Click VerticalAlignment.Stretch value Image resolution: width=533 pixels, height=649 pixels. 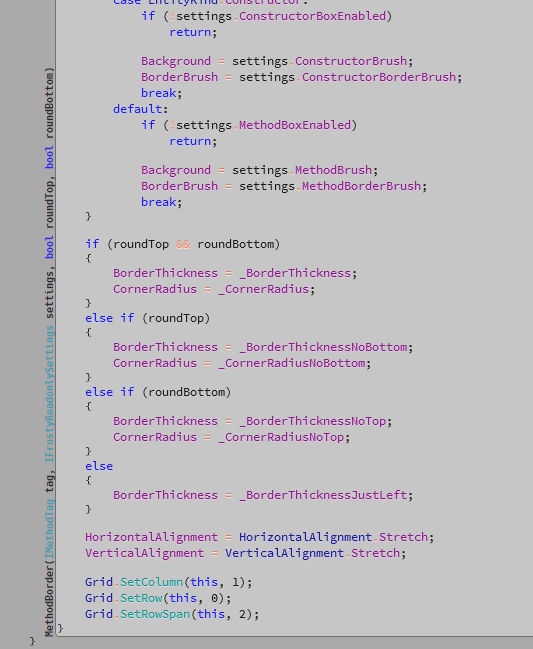pos(312,553)
